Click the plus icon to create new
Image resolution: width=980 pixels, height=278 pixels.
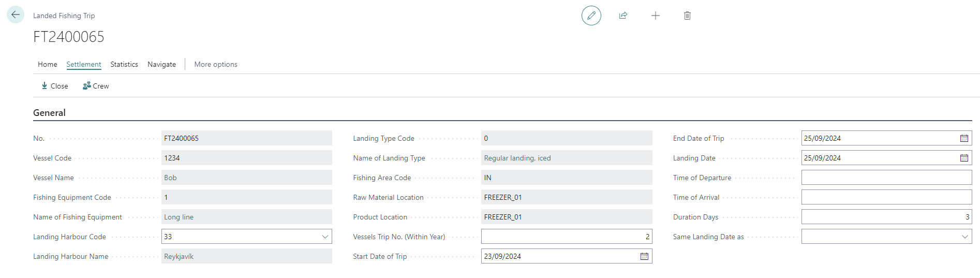(655, 16)
